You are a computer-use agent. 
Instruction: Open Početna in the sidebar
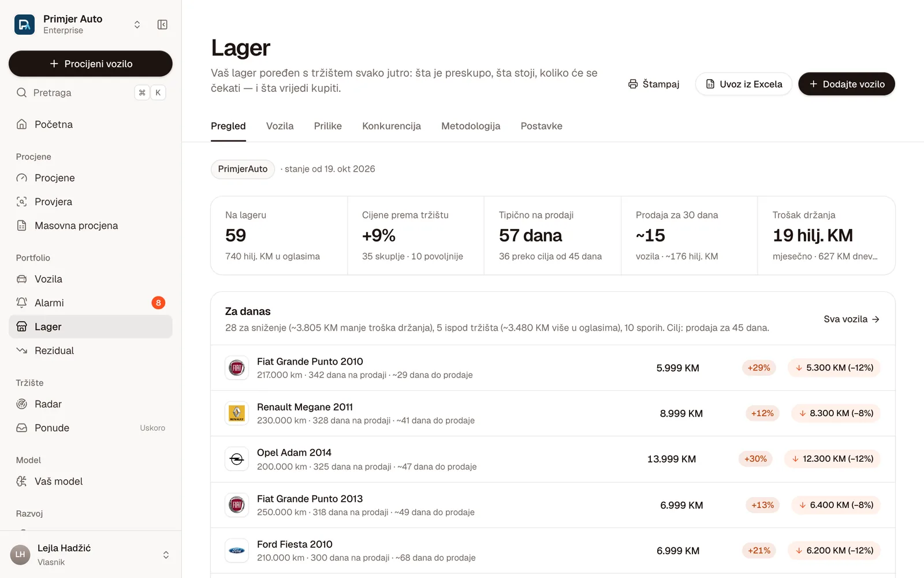tap(91, 124)
